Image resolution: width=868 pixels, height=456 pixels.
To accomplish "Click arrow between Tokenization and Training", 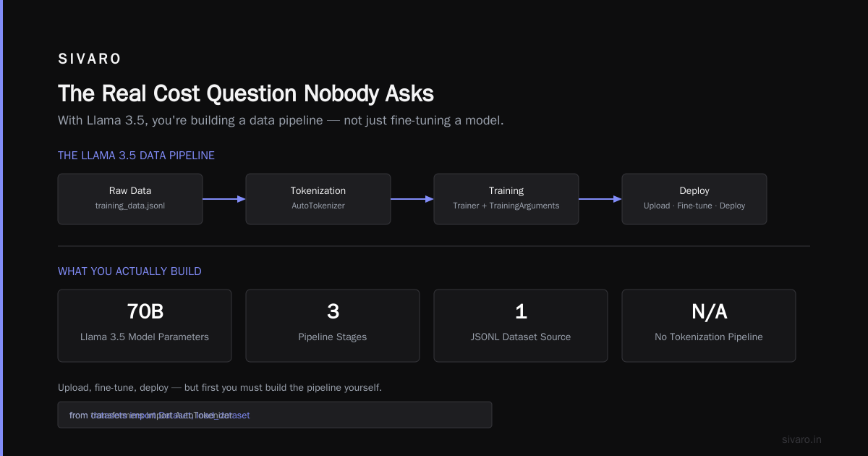I will coord(412,199).
